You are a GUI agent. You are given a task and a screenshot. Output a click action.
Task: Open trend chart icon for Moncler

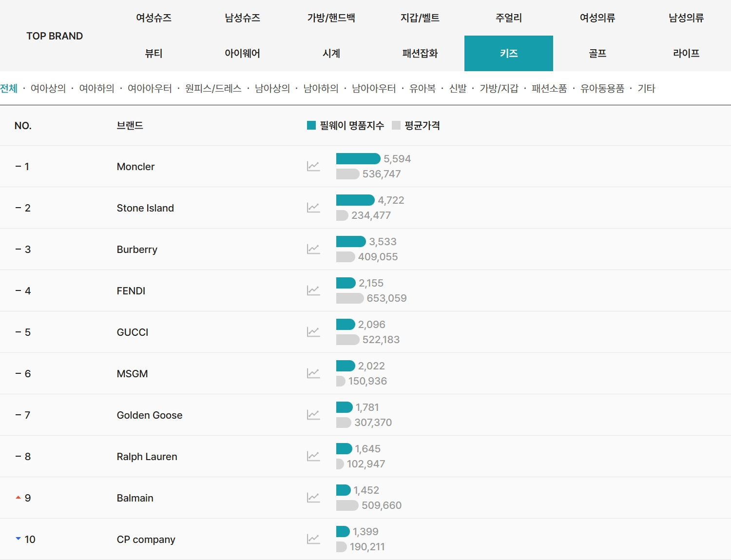(313, 166)
